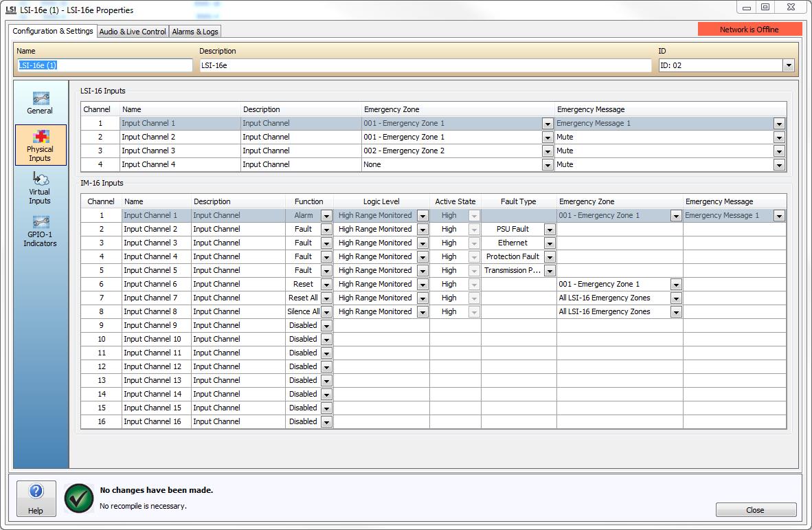
Task: Click the IM-16 Logic Level column header
Action: (x=382, y=201)
